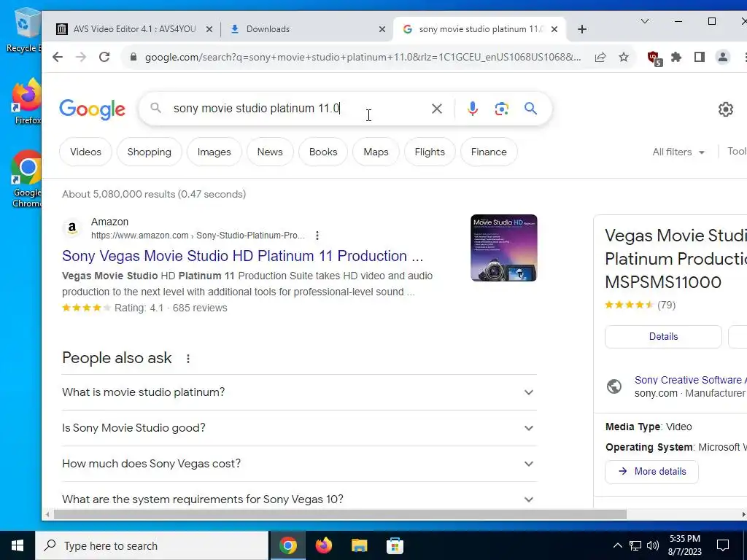The width and height of the screenshot is (747, 560).
Task: Submit search with the blue magnifier icon
Action: pyautogui.click(x=531, y=109)
